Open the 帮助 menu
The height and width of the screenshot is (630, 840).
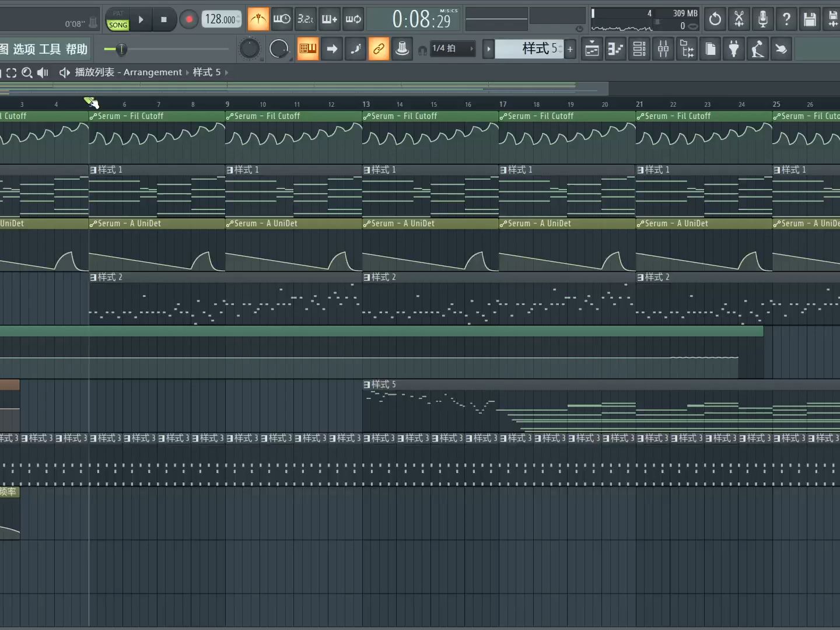pos(76,49)
